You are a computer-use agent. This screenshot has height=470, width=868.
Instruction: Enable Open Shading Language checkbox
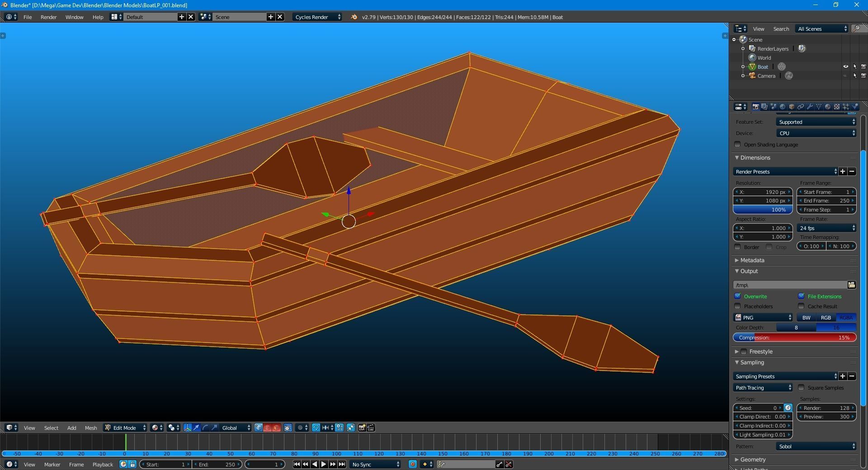(x=738, y=145)
